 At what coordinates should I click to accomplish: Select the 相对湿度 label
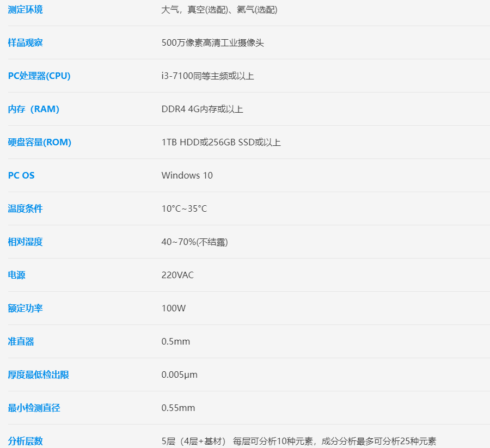click(25, 242)
